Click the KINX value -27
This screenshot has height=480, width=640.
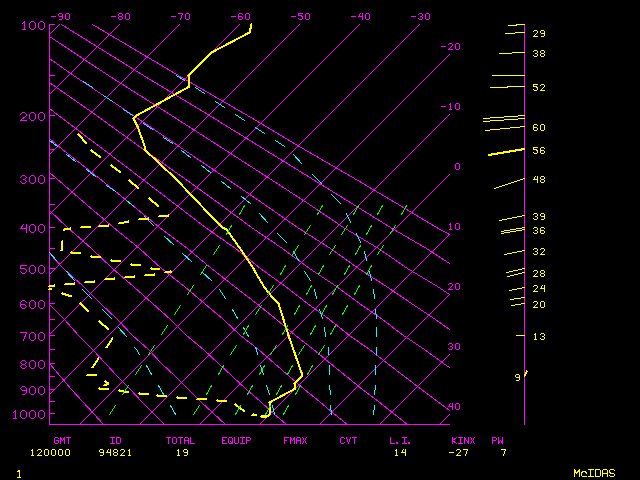[x=462, y=452]
